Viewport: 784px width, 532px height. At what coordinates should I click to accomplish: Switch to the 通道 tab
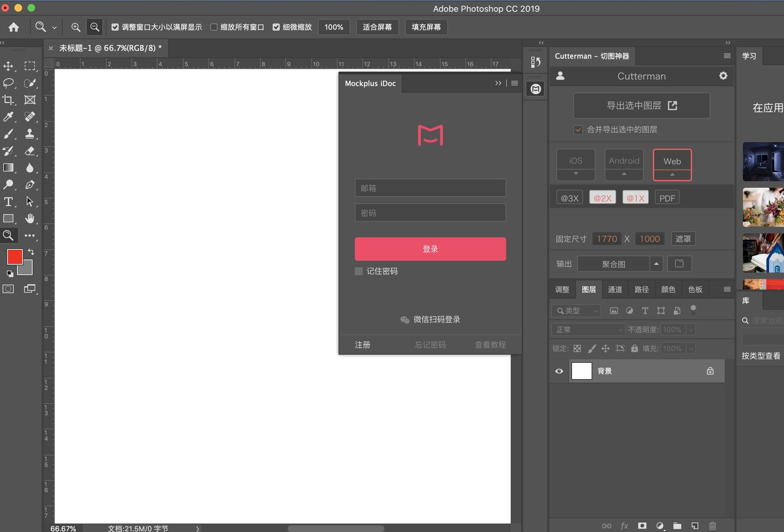click(x=615, y=289)
